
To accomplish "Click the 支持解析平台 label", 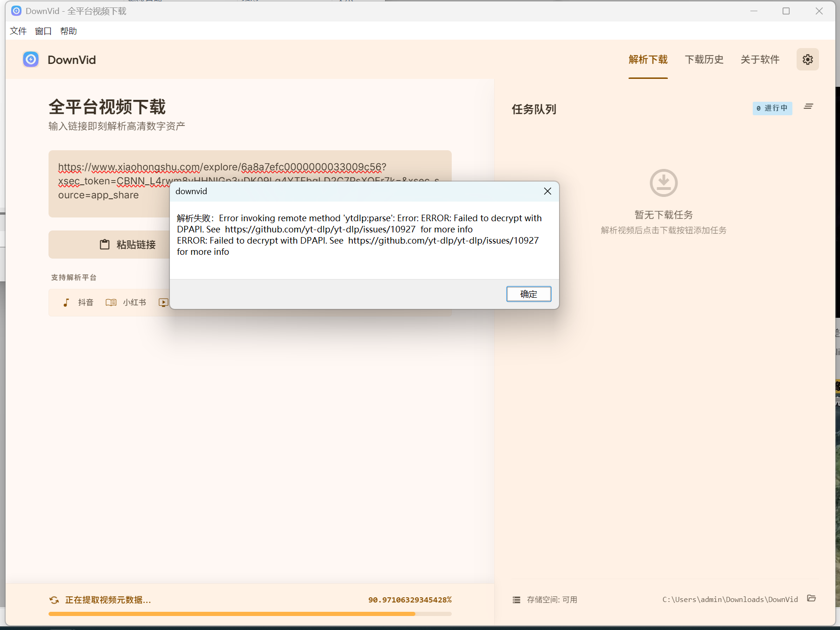I will (74, 277).
